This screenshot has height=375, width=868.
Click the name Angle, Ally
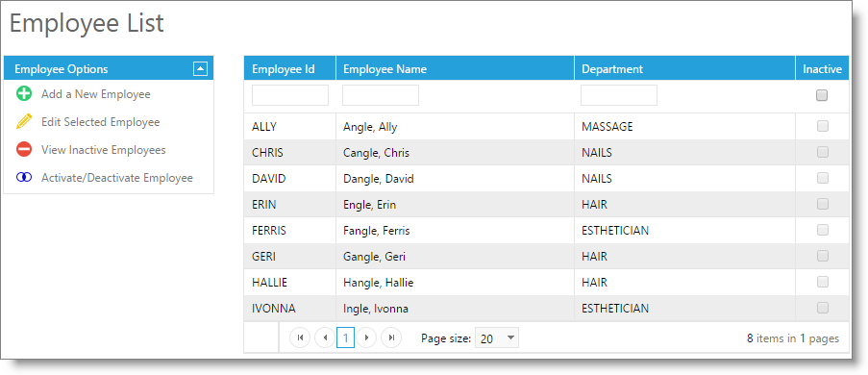(370, 127)
